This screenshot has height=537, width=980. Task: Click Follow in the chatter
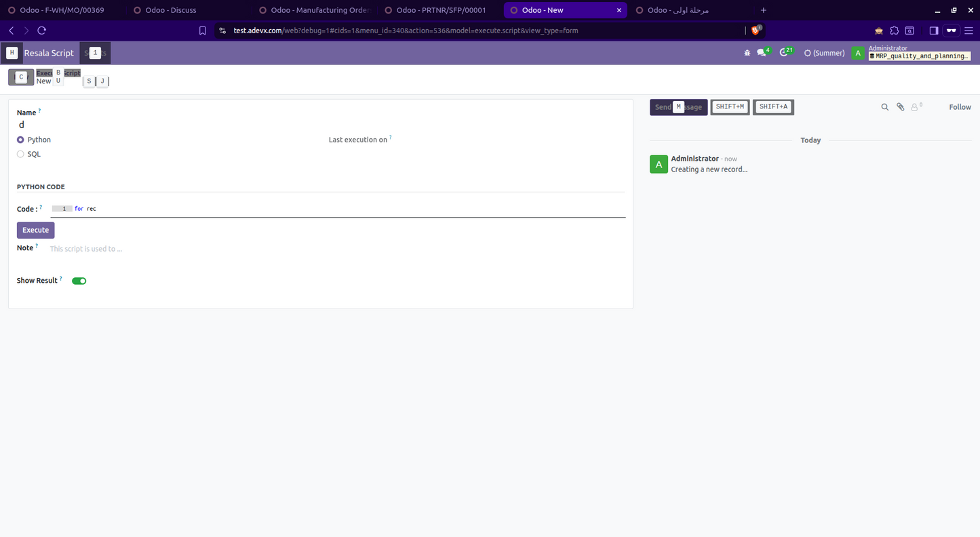(x=960, y=107)
